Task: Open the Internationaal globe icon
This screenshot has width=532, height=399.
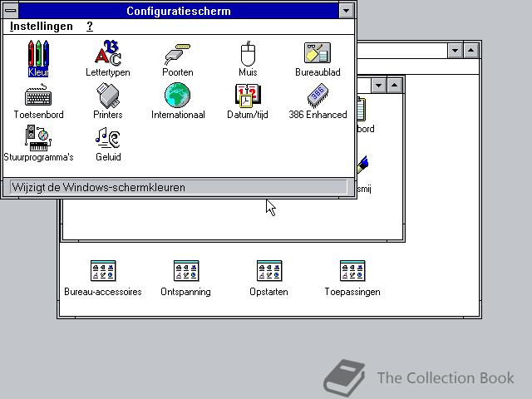Action: click(178, 101)
